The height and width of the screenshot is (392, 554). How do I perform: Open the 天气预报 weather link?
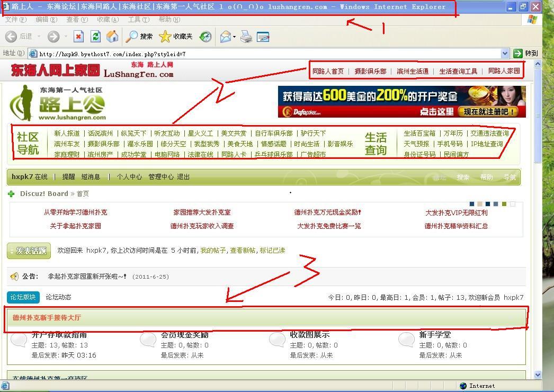click(x=416, y=144)
